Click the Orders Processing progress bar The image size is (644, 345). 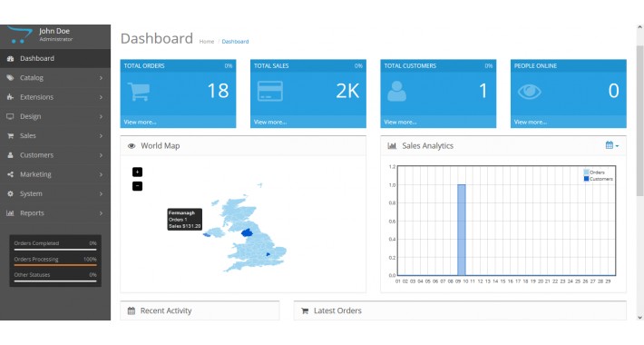click(55, 265)
